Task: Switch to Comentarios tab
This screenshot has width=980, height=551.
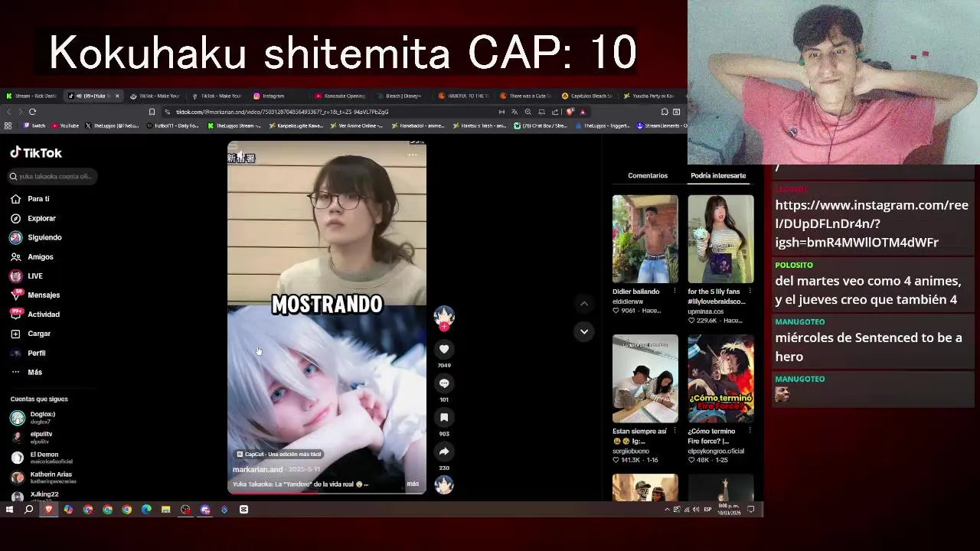Action: [648, 175]
